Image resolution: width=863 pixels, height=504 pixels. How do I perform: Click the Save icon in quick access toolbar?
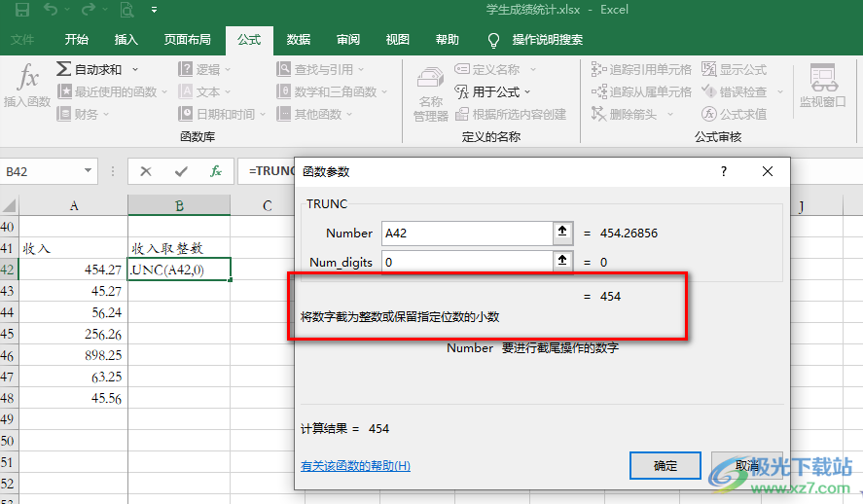(22, 10)
